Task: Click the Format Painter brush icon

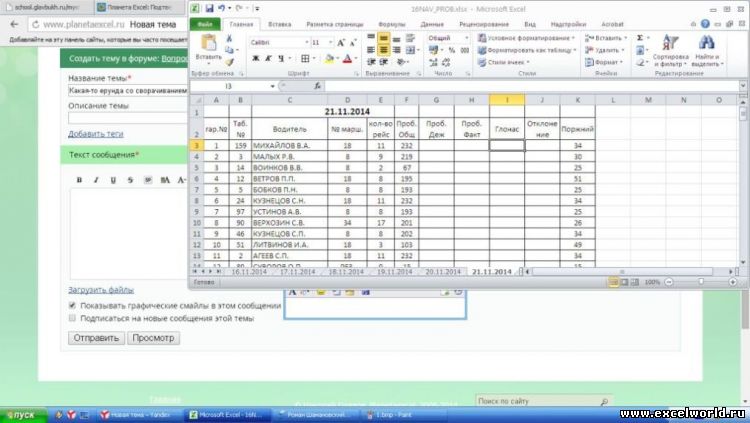Action: [230, 62]
